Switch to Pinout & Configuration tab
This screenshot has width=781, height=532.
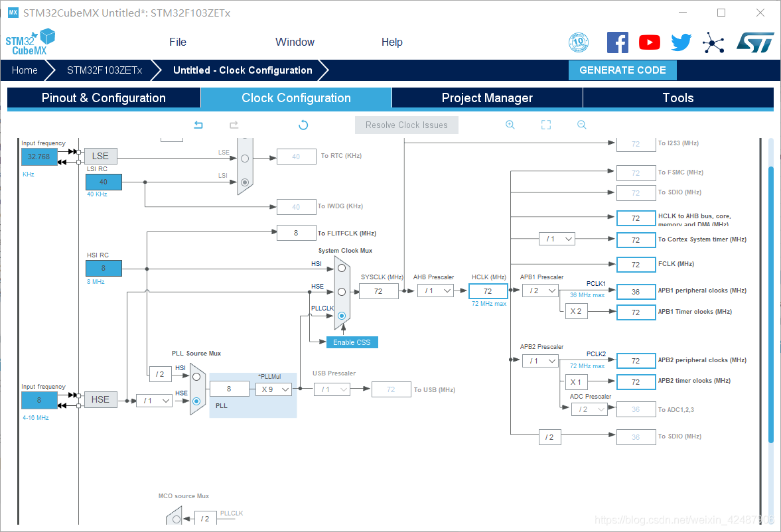tap(104, 98)
